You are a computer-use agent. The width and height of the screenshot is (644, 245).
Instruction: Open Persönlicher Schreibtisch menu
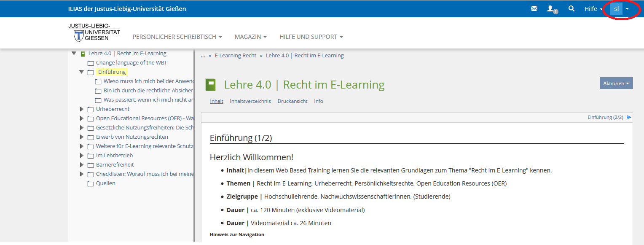(177, 37)
